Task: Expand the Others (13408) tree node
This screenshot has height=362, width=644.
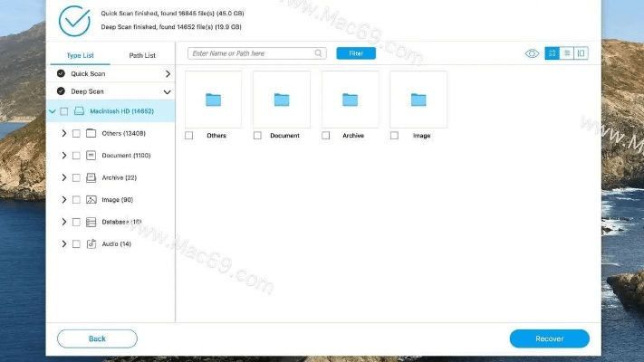Action: [63, 134]
